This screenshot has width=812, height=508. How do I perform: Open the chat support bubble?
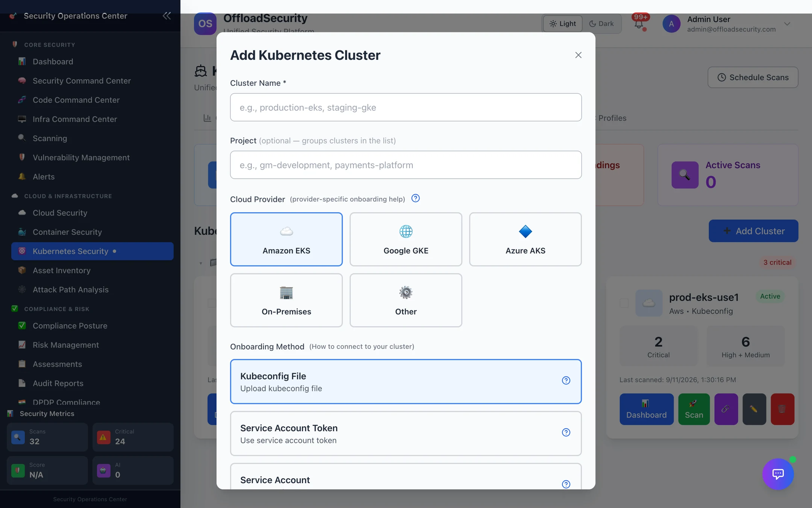coord(778,474)
